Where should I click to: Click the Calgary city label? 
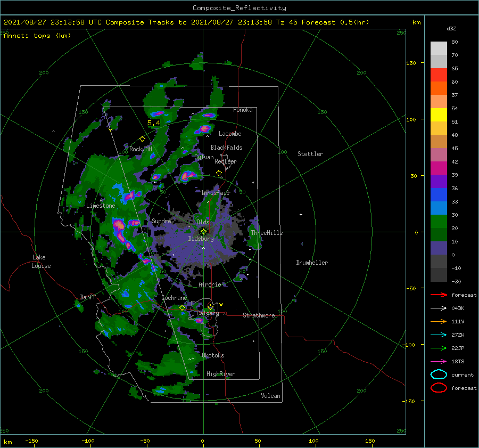208,313
